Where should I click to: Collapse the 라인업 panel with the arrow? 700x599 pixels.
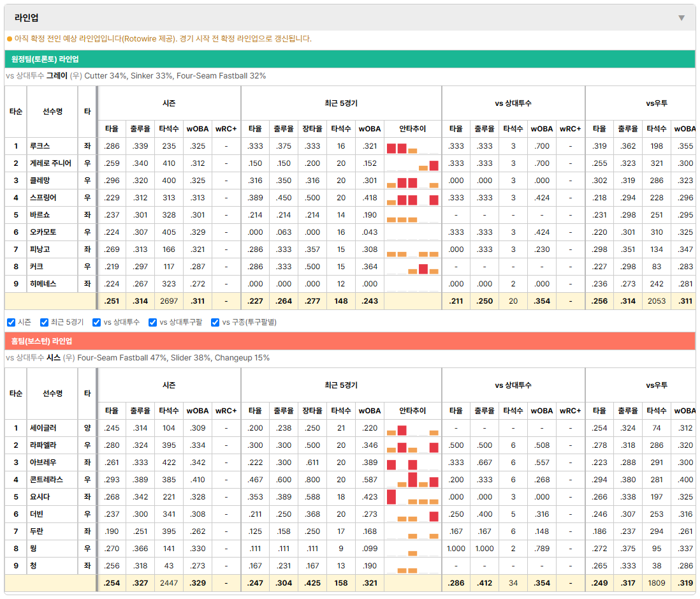point(682,18)
